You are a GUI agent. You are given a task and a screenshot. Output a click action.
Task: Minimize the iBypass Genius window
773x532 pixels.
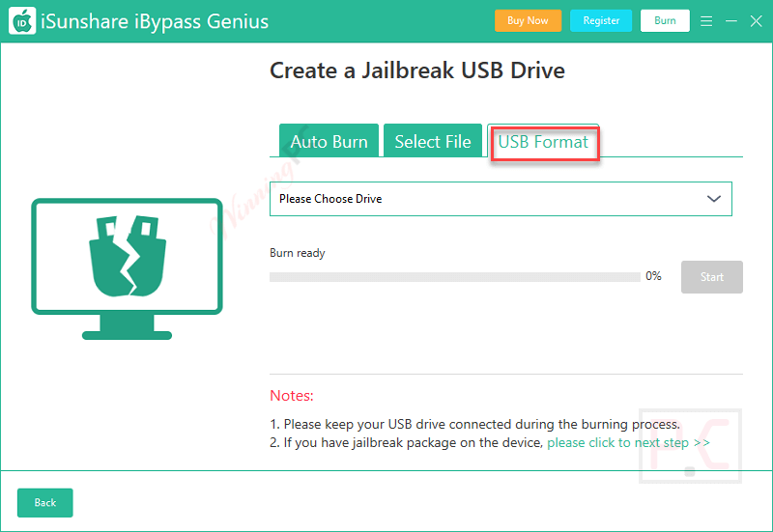point(731,21)
